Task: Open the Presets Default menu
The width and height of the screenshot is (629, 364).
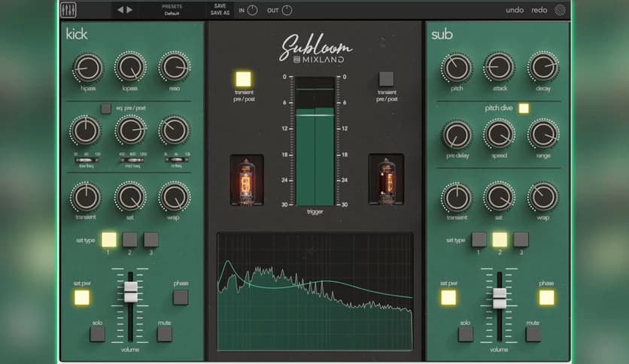Action: click(x=172, y=10)
